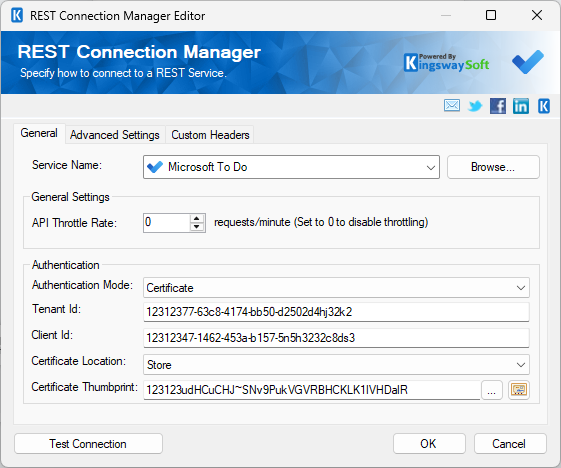Click the email envelope icon
Viewport: 561px width, 468px height.
tap(452, 106)
